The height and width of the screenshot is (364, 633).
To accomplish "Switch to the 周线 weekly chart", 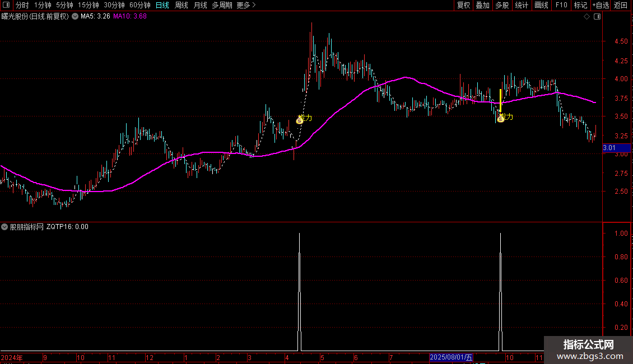I will [181, 5].
